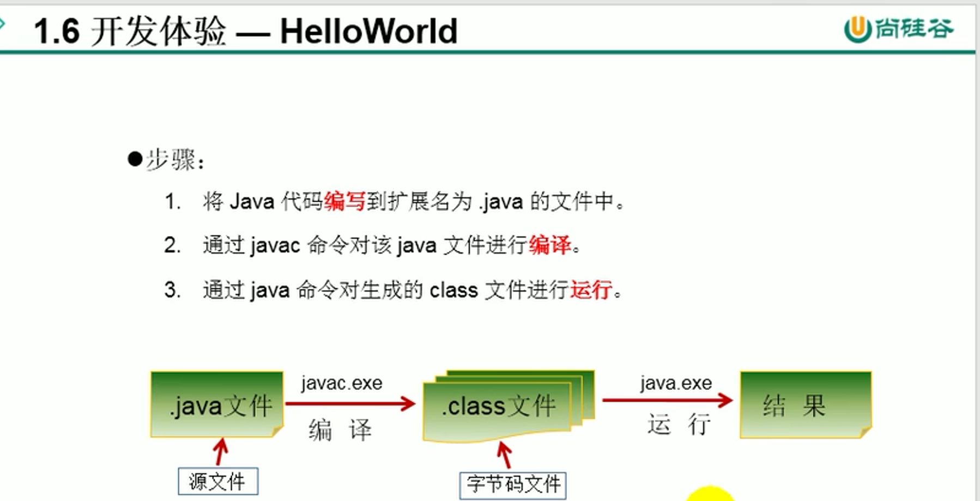
Task: Click step 2 text about javac command
Action: pyautogui.click(x=373, y=245)
